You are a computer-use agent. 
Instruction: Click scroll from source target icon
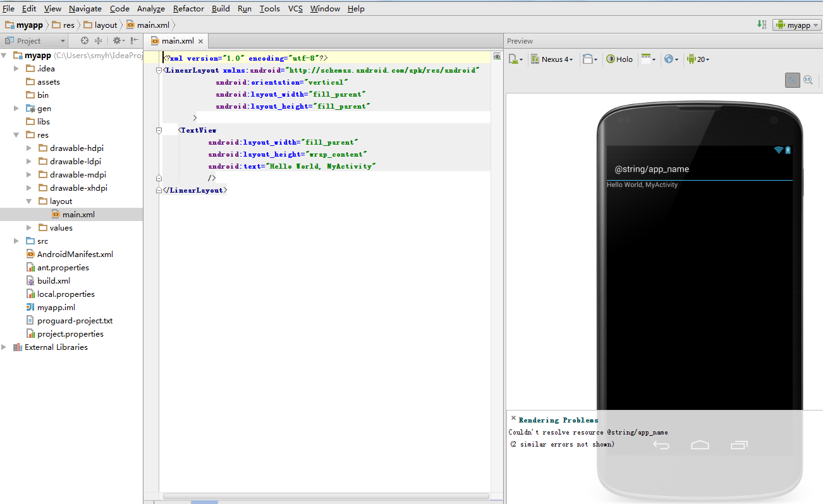coord(85,41)
